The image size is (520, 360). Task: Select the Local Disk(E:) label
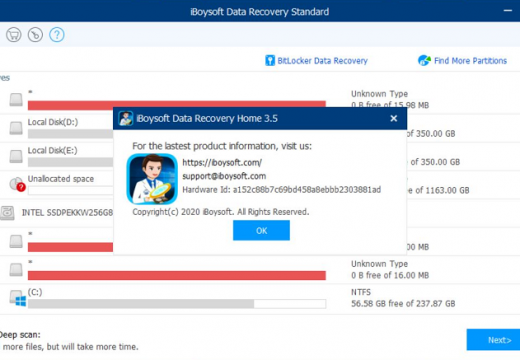click(52, 150)
